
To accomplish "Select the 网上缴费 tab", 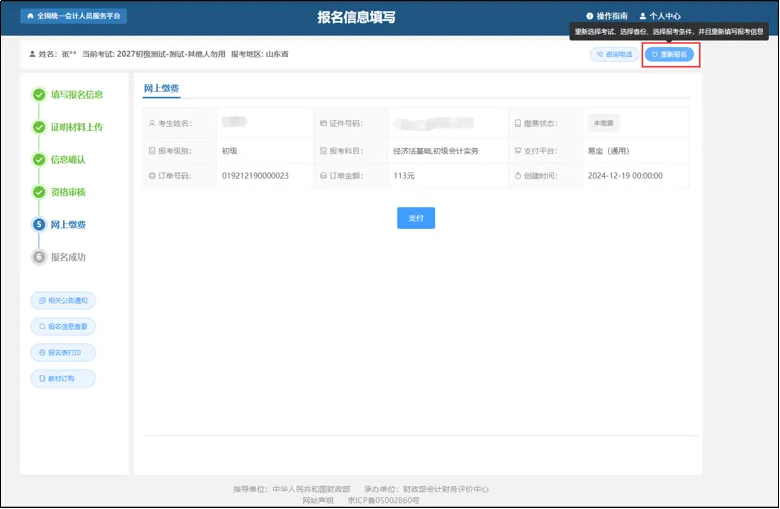I will point(161,89).
